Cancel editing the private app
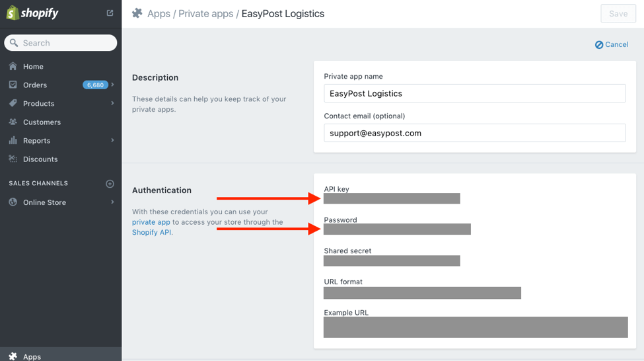 [x=612, y=44]
